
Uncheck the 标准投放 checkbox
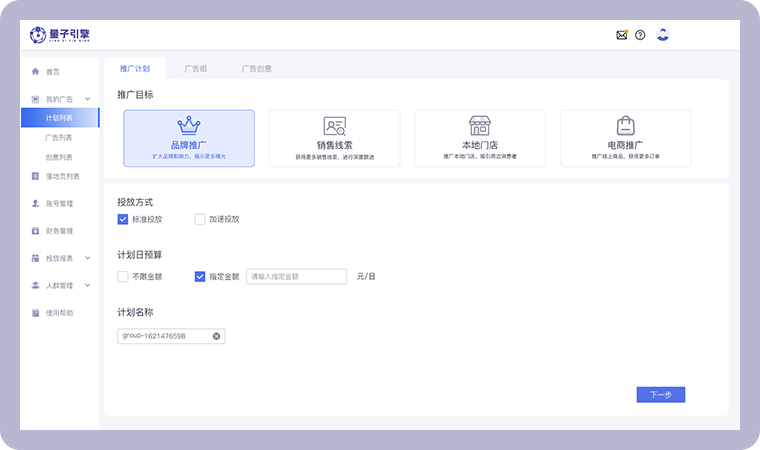tap(123, 219)
